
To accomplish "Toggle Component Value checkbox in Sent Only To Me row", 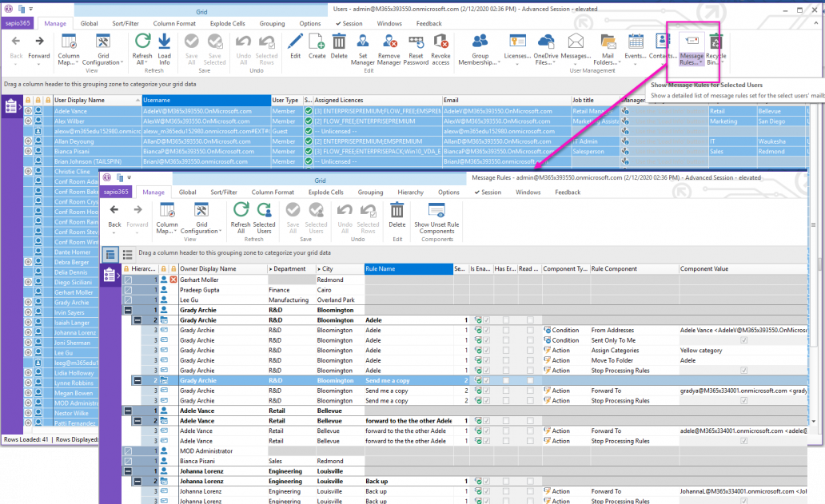I will (743, 340).
